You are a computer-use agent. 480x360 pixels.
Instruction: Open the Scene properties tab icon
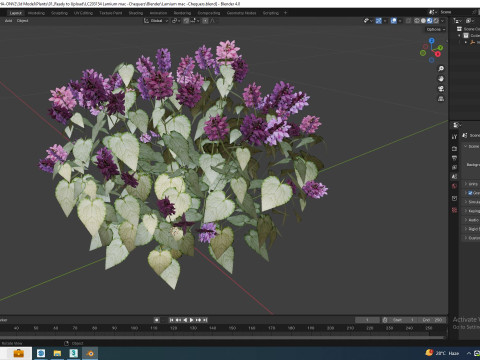(454, 177)
